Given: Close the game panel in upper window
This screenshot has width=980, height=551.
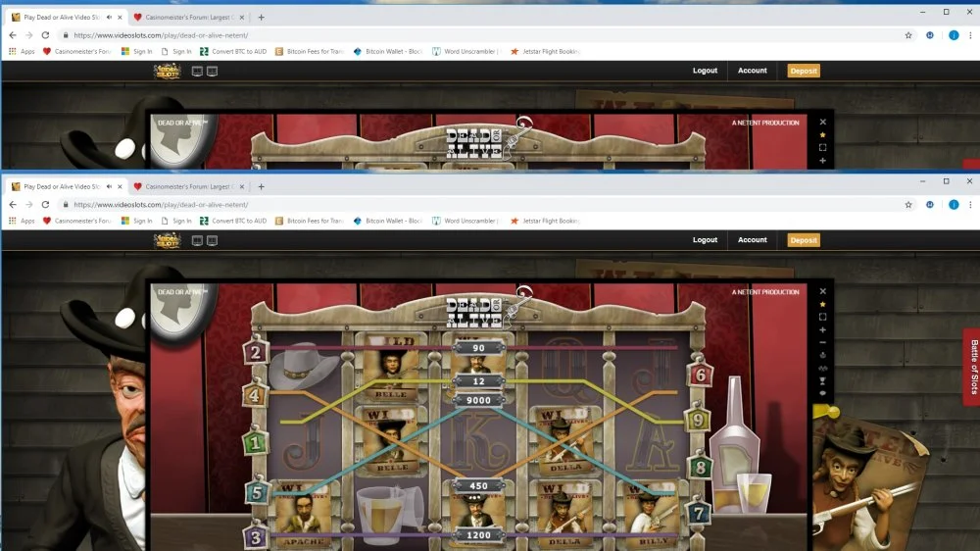Looking at the screenshot, I should (822, 122).
